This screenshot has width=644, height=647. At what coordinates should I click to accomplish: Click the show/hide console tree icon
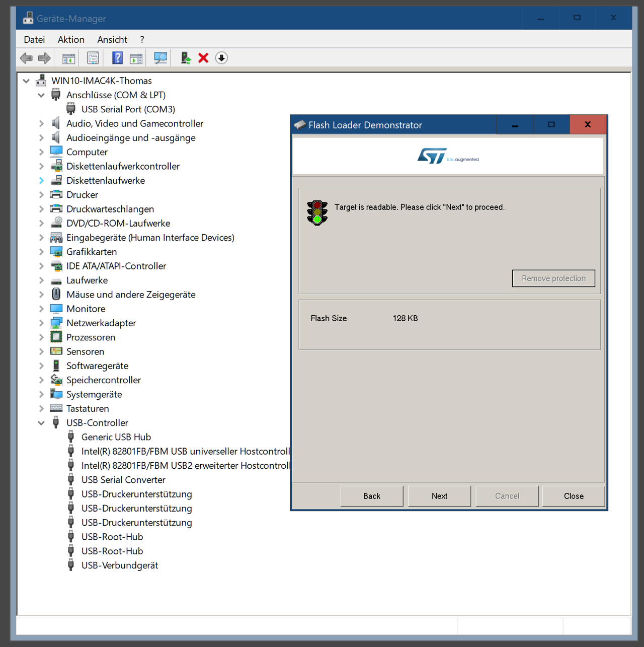68,58
